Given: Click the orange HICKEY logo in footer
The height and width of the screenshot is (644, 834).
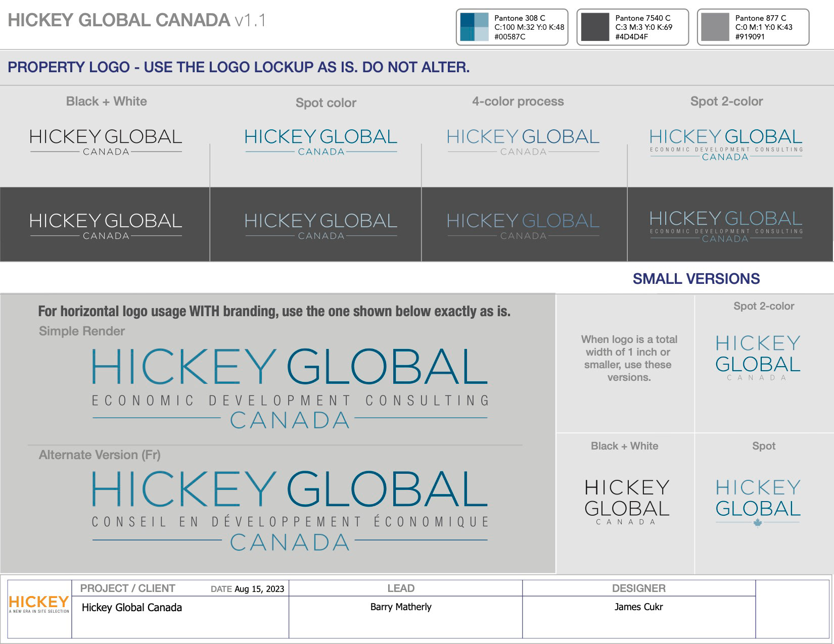Looking at the screenshot, I should (x=39, y=604).
